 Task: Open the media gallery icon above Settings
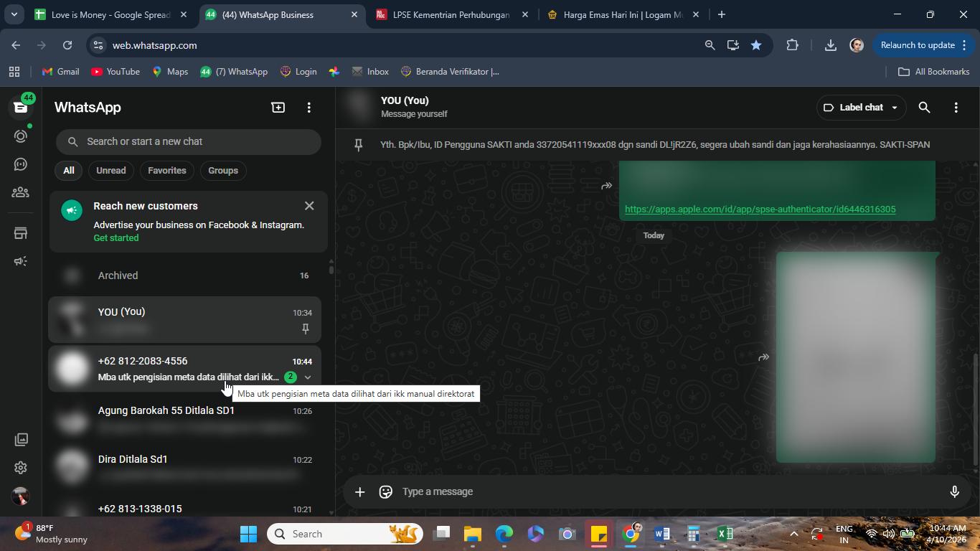pos(21,439)
